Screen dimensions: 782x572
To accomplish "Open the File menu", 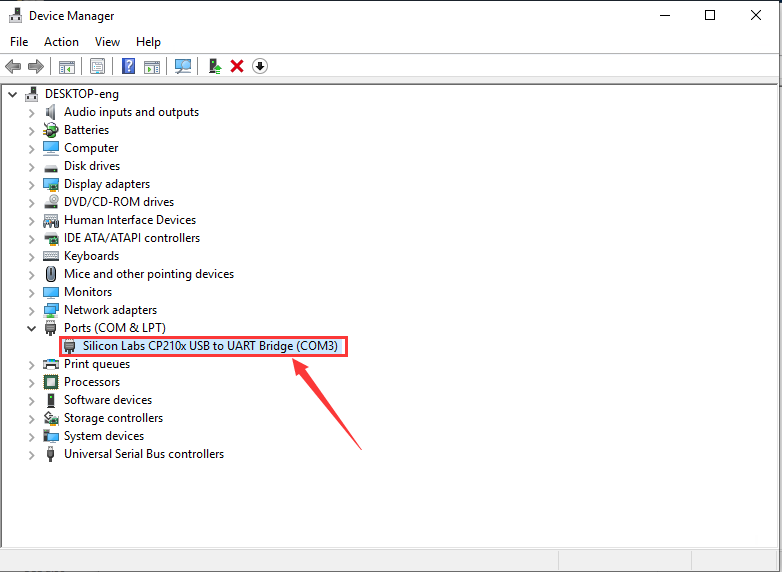I will [19, 42].
